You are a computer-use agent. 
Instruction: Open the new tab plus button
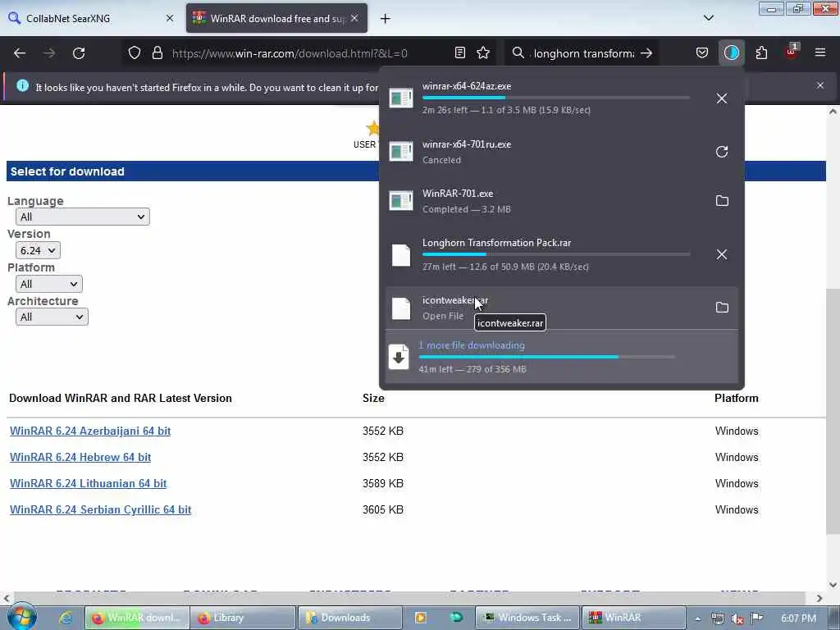[x=386, y=19]
